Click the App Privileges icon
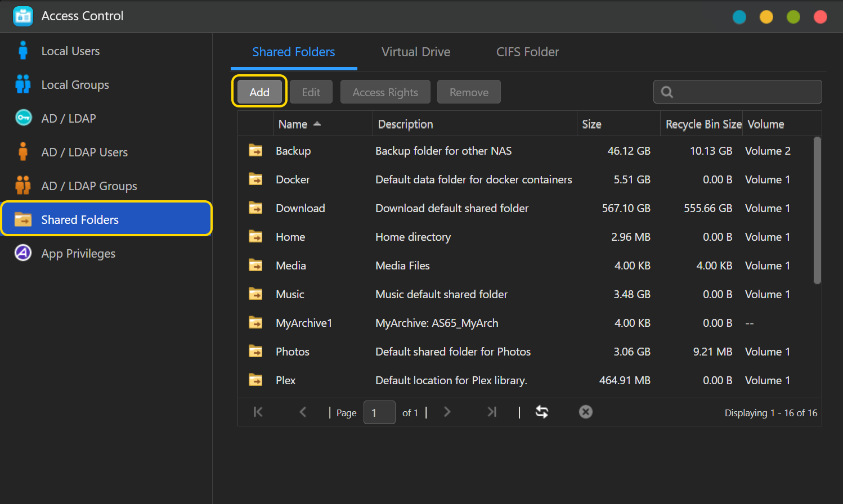The height and width of the screenshot is (504, 843). 23,253
